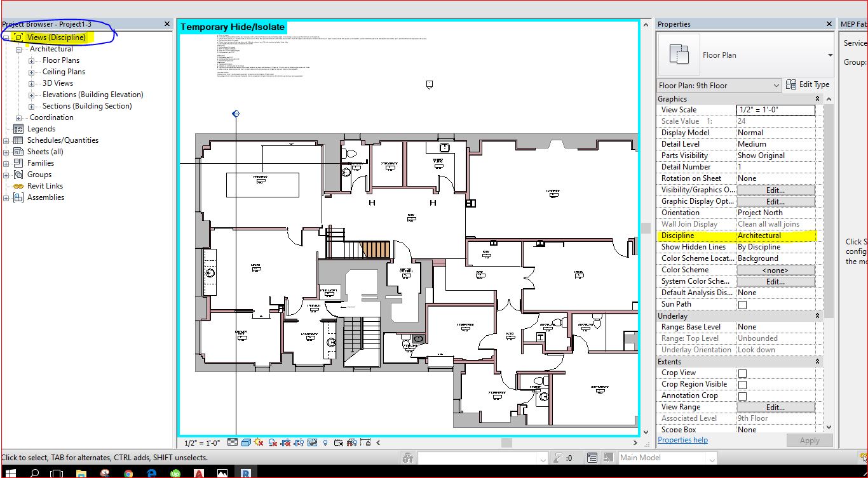Close the Properties palette

pyautogui.click(x=829, y=24)
